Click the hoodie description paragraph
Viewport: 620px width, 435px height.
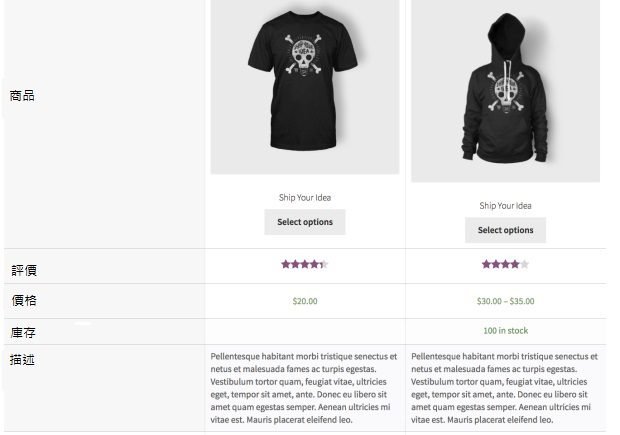tap(505, 387)
